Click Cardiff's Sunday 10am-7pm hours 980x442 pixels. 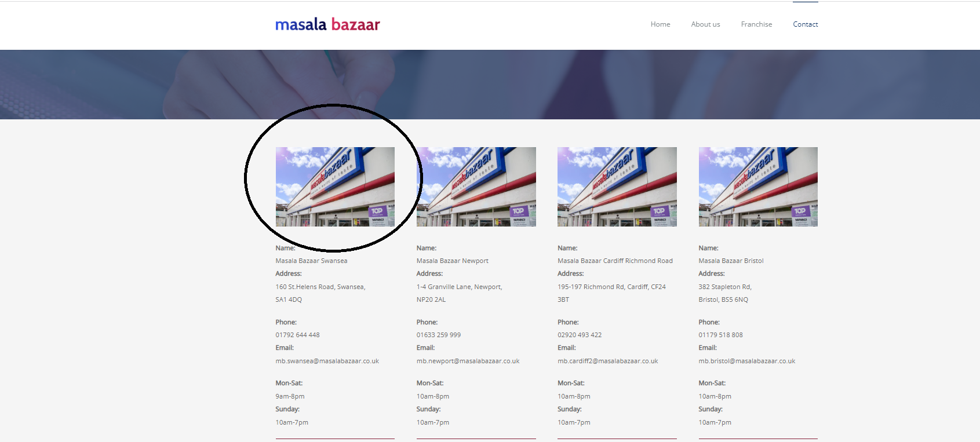(x=574, y=422)
